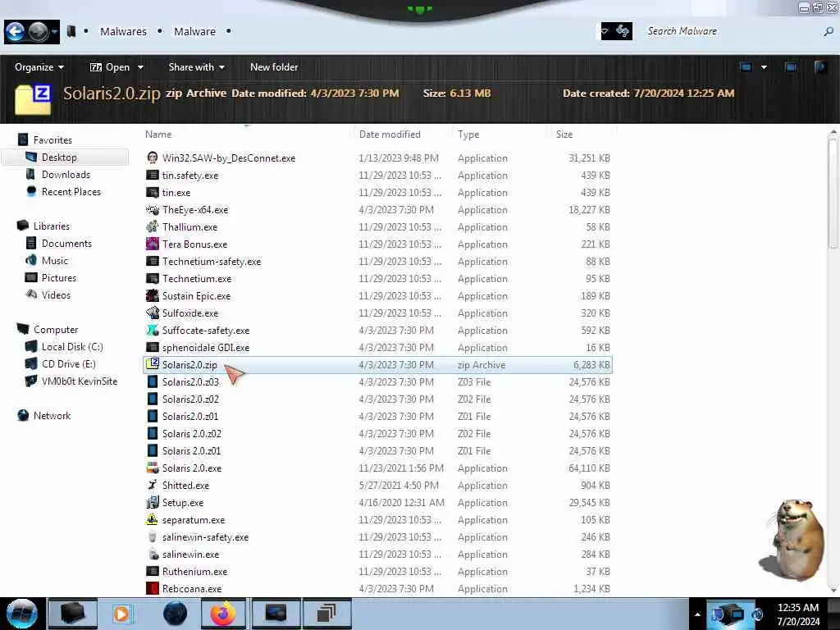Click the search magnifier icon

pyautogui.click(x=829, y=32)
